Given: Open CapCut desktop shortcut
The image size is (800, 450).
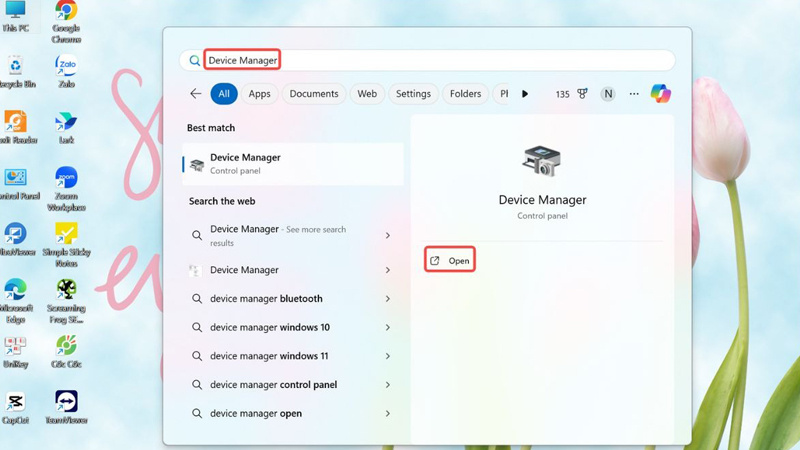Looking at the screenshot, I should 15,408.
